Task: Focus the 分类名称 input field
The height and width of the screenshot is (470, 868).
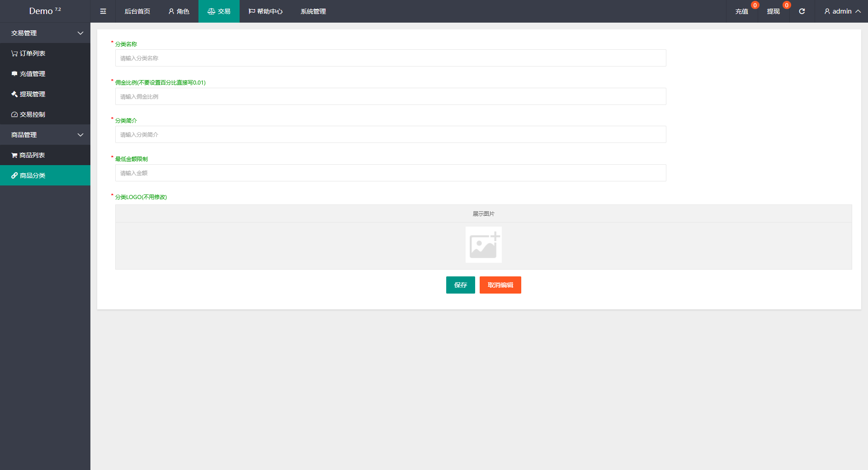Action: click(391, 58)
